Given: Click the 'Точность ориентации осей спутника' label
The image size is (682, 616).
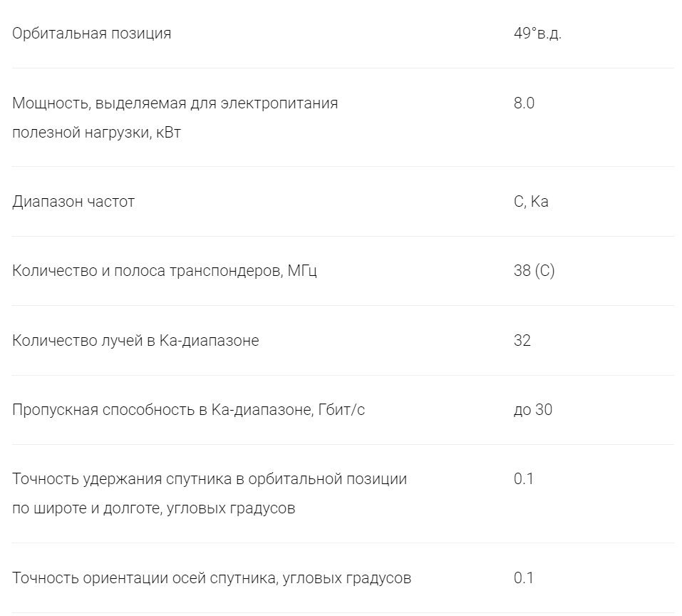Looking at the screenshot, I should click(x=212, y=578).
